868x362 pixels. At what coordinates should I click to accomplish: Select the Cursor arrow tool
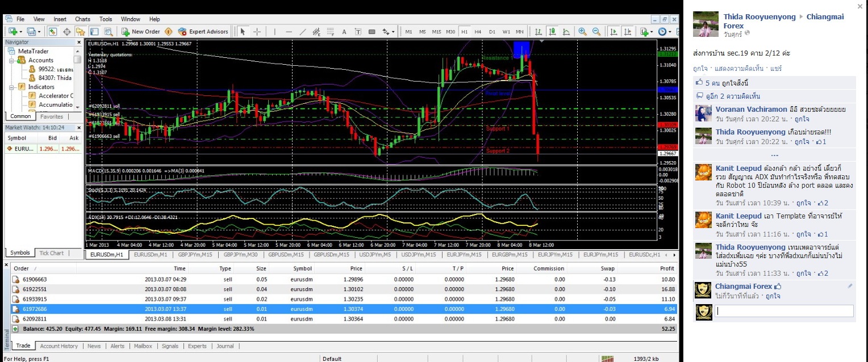[x=243, y=32]
